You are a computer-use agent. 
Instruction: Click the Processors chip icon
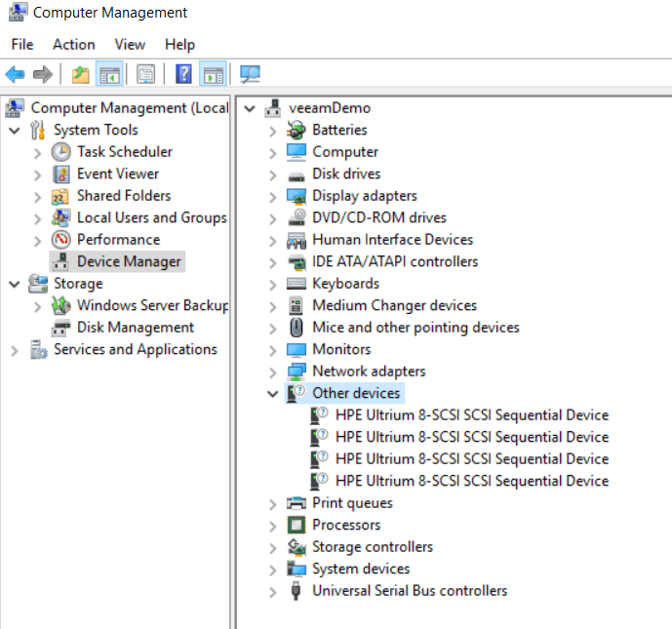coord(296,525)
